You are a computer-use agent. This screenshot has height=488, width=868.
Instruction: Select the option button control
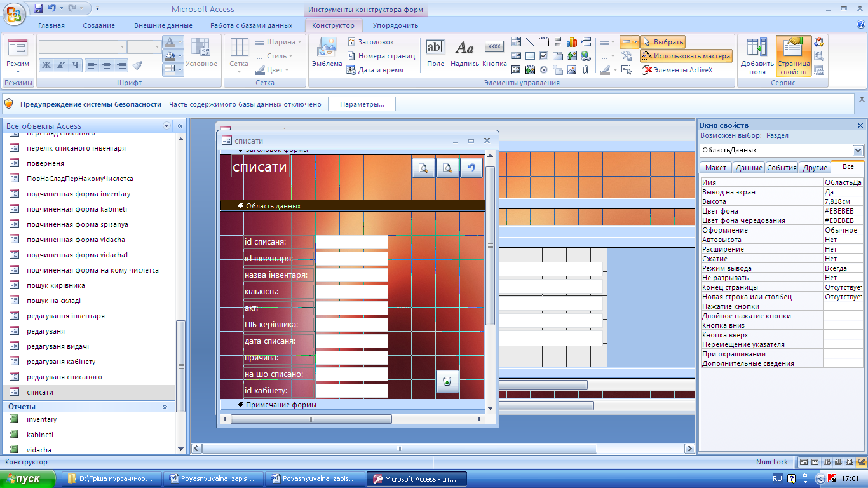click(544, 70)
